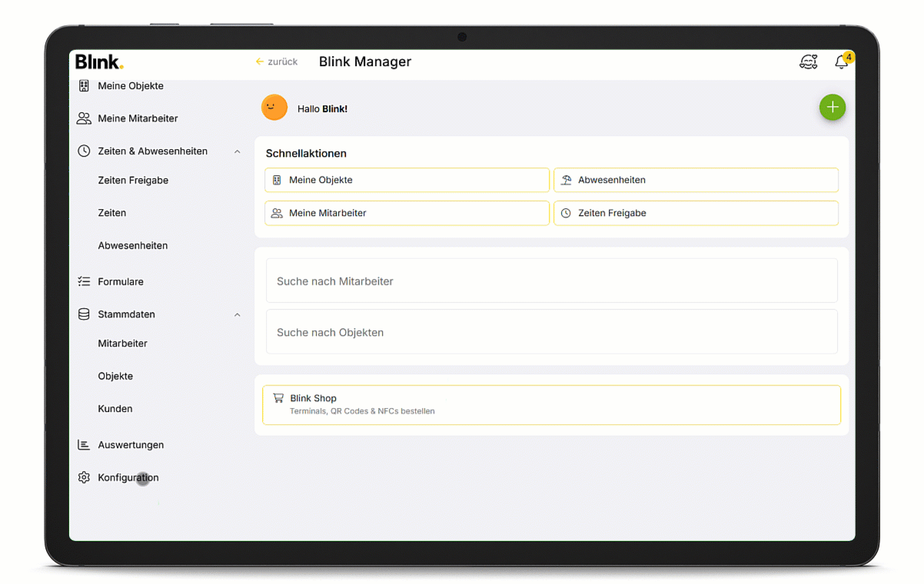Click the Auswertungen chart icon
Viewport: 924px width, 584px height.
point(84,445)
